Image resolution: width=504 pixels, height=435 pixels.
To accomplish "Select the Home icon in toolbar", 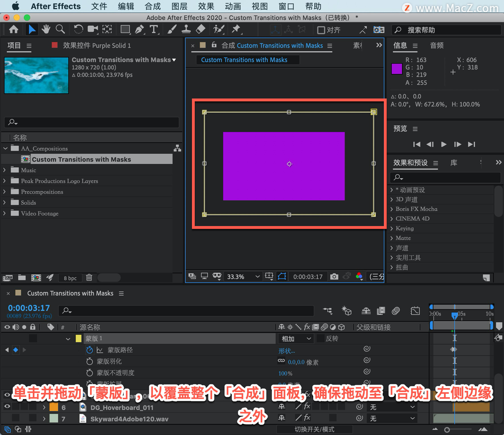I will click(x=14, y=30).
